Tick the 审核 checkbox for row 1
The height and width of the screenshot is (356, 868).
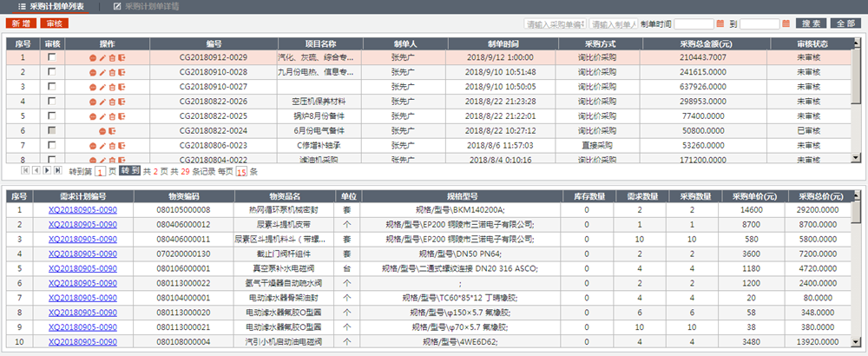coord(52,57)
